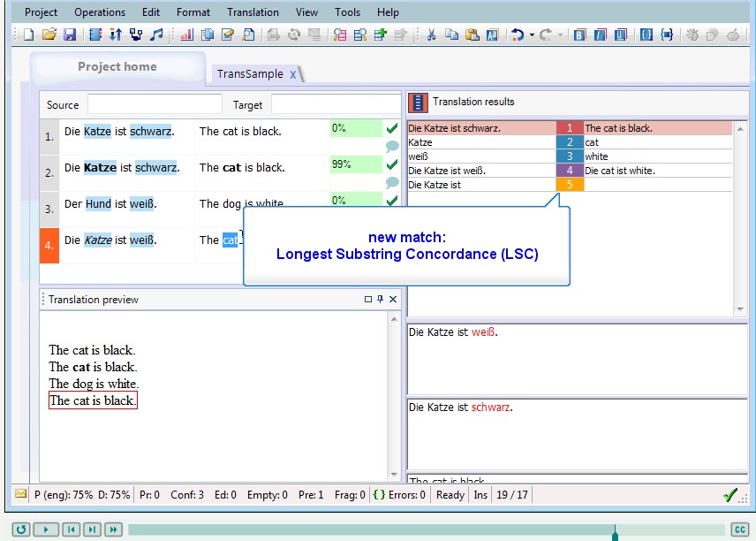
Task: Undo the last edit
Action: (x=518, y=33)
